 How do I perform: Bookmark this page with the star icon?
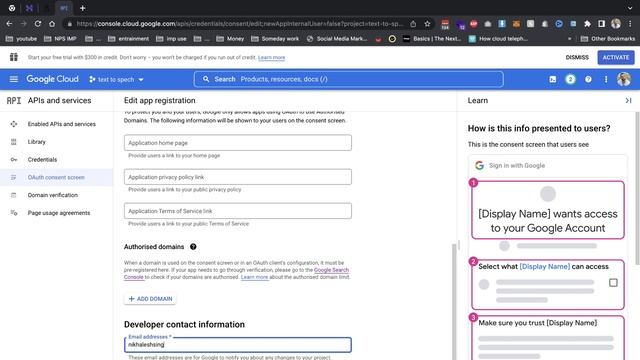427,24
